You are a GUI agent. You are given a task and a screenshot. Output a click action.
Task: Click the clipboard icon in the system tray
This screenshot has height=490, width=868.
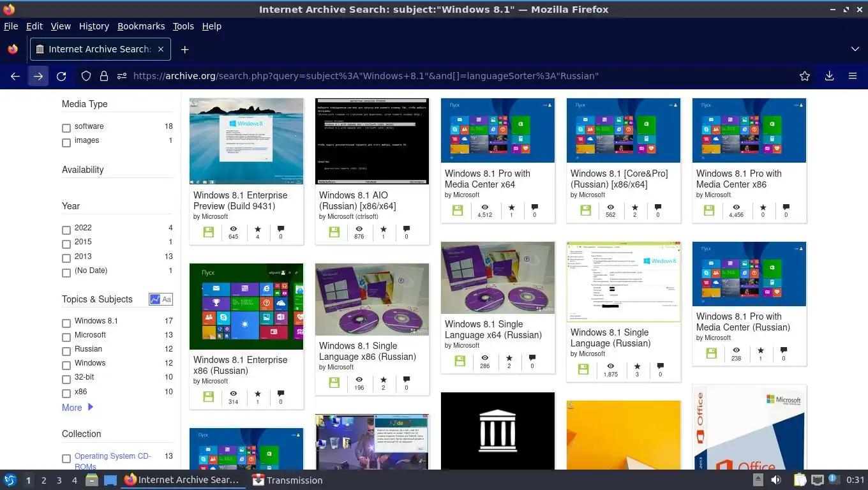(800, 480)
